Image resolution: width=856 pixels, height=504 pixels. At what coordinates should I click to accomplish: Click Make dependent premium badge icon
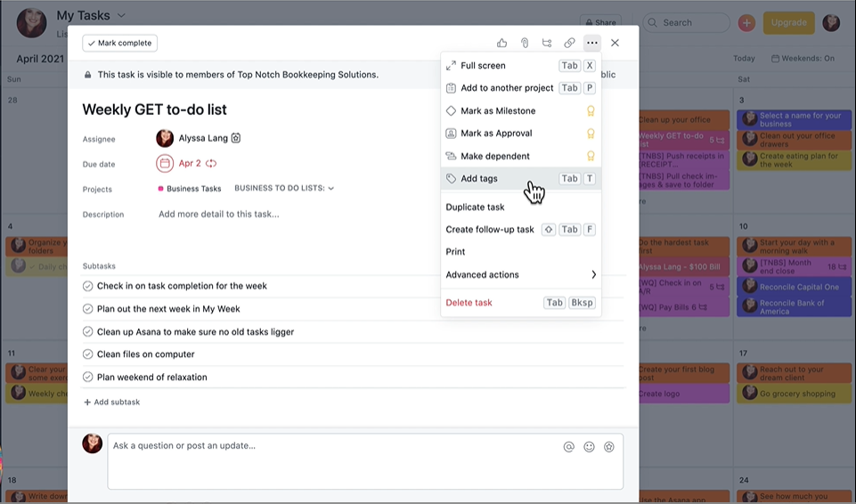[591, 156]
